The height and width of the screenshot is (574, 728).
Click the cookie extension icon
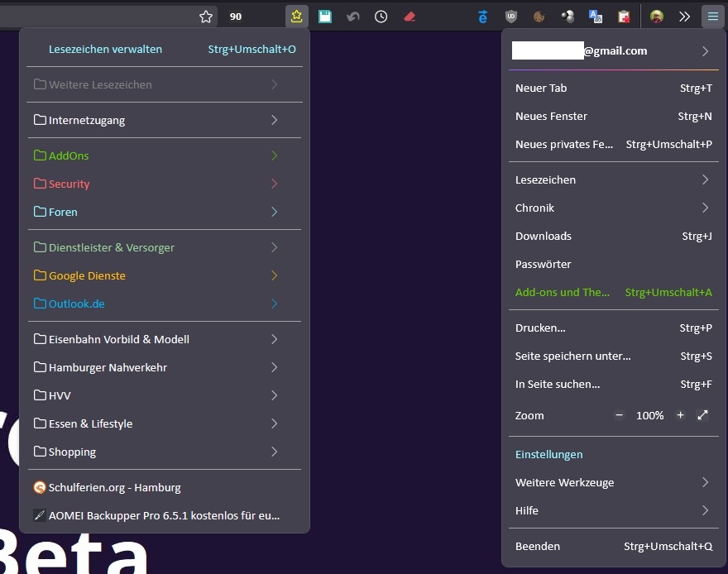pyautogui.click(x=539, y=17)
